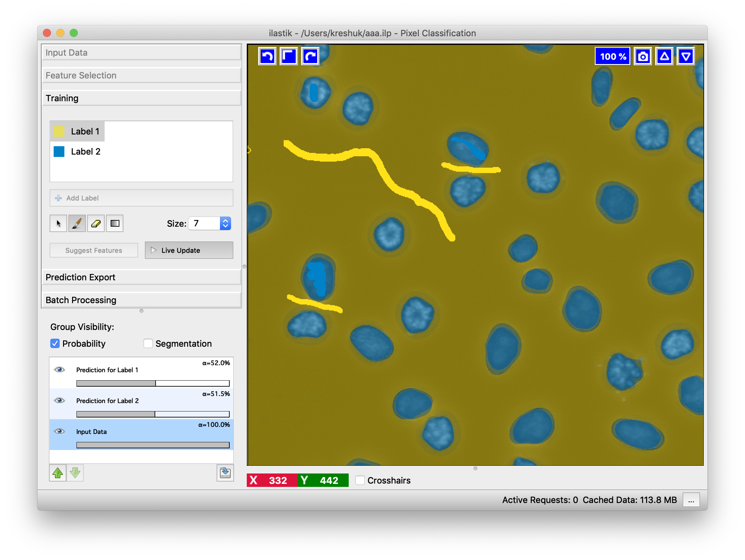Take a snapshot with the camera icon

[x=643, y=56]
